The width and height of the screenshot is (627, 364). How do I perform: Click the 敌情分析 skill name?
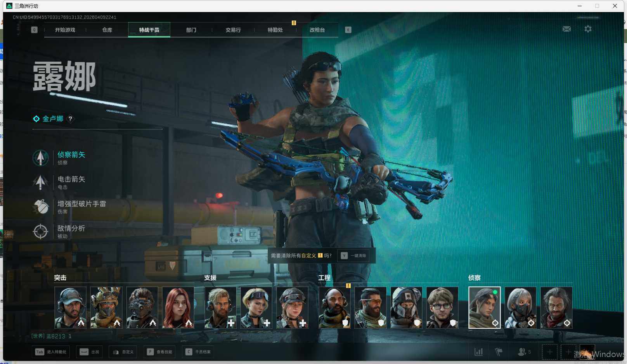71,228
